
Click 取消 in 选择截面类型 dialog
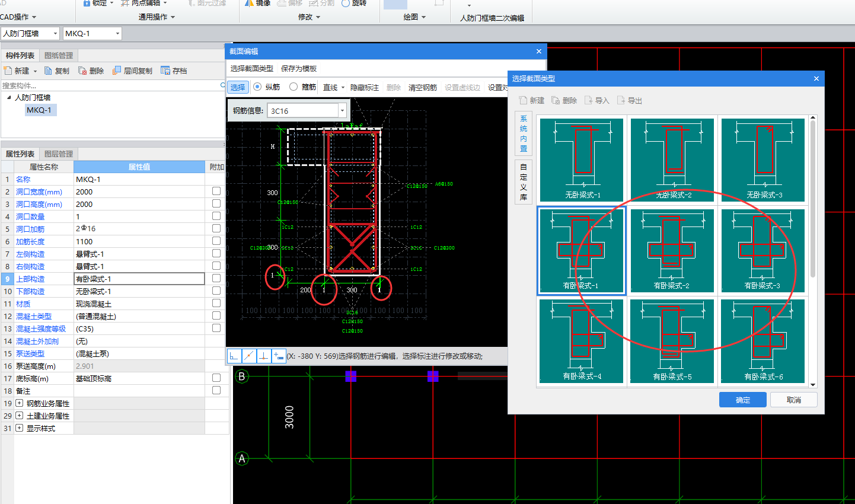[794, 400]
